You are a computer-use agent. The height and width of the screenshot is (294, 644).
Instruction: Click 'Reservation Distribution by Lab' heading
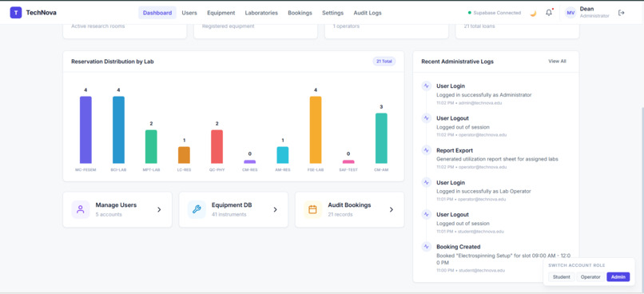coord(113,62)
